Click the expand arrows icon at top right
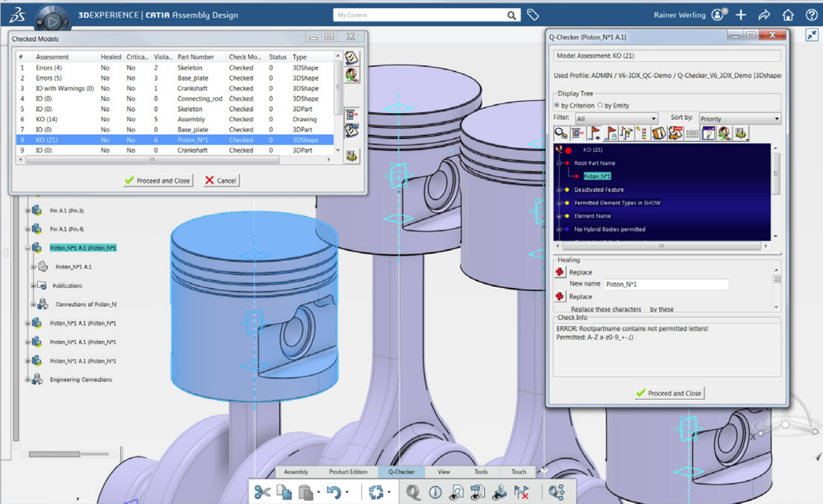The image size is (823, 504). [812, 35]
